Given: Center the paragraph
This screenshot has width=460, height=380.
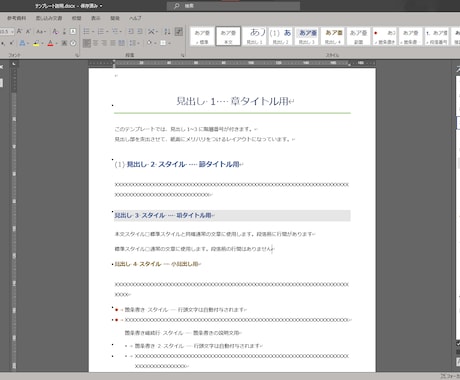Looking at the screenshot, I should click(95, 43).
